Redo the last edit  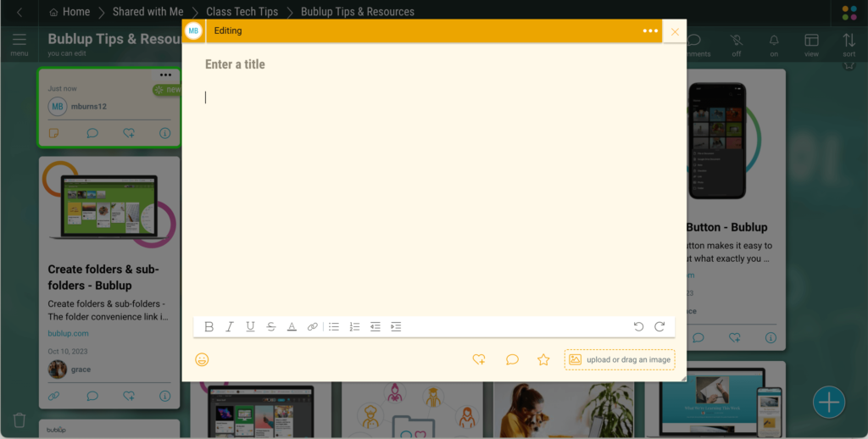(x=659, y=326)
